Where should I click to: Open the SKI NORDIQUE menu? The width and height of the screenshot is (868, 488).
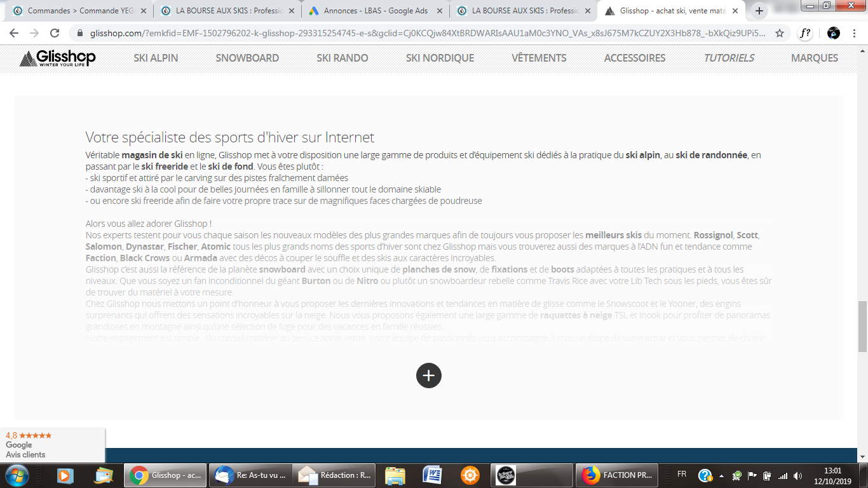440,58
